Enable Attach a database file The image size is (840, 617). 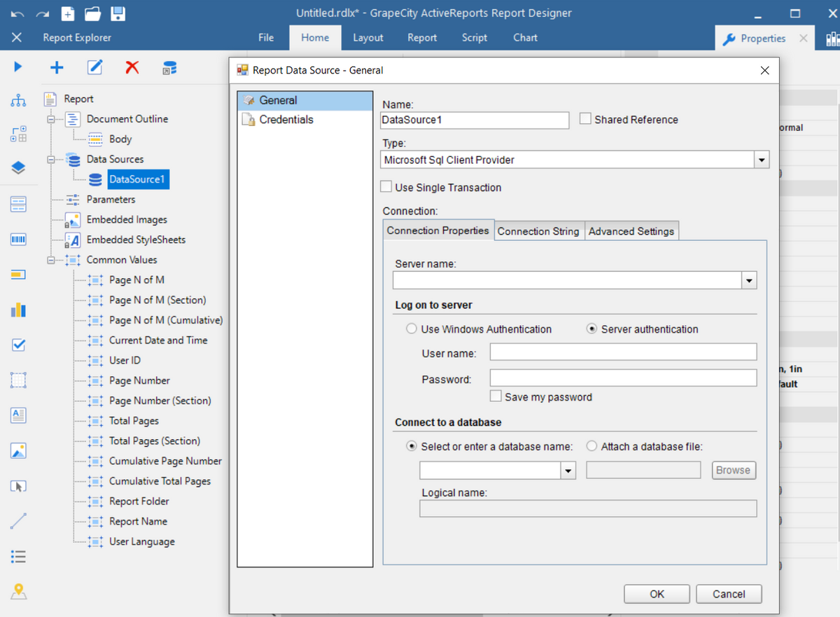pos(591,445)
